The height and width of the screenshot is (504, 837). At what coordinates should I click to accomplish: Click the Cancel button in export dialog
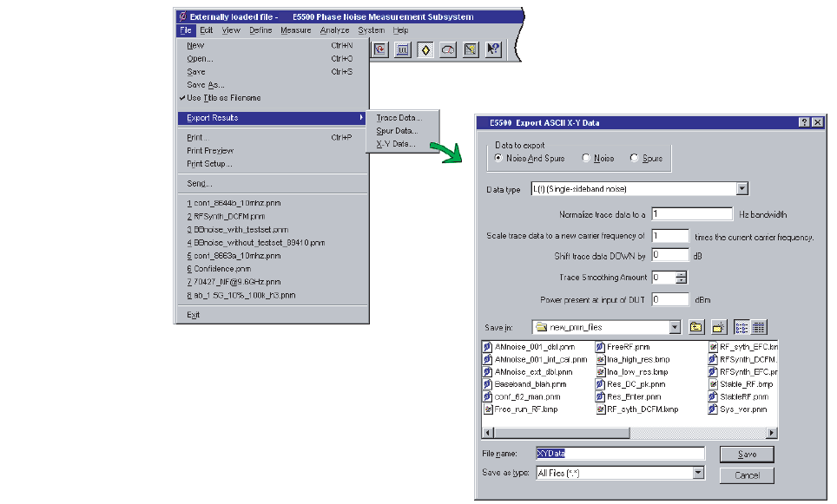(x=747, y=475)
